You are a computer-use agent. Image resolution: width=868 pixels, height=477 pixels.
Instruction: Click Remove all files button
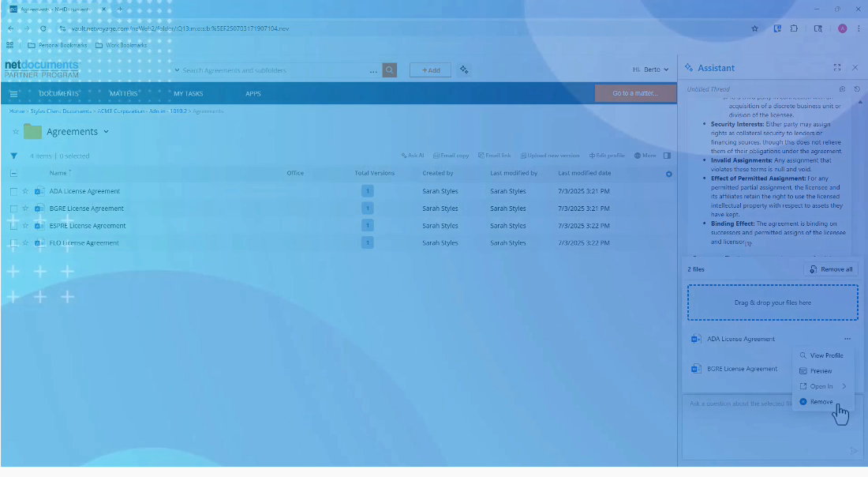(x=831, y=269)
